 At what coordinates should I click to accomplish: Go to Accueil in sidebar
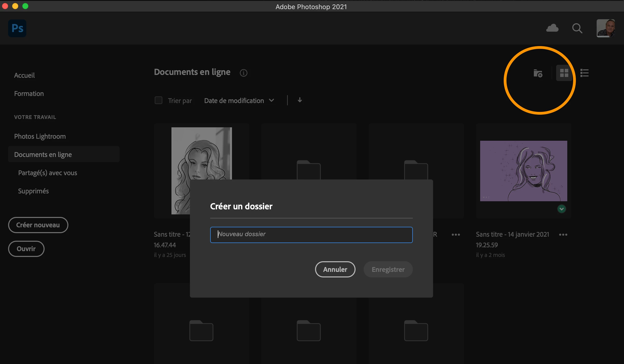coord(24,75)
